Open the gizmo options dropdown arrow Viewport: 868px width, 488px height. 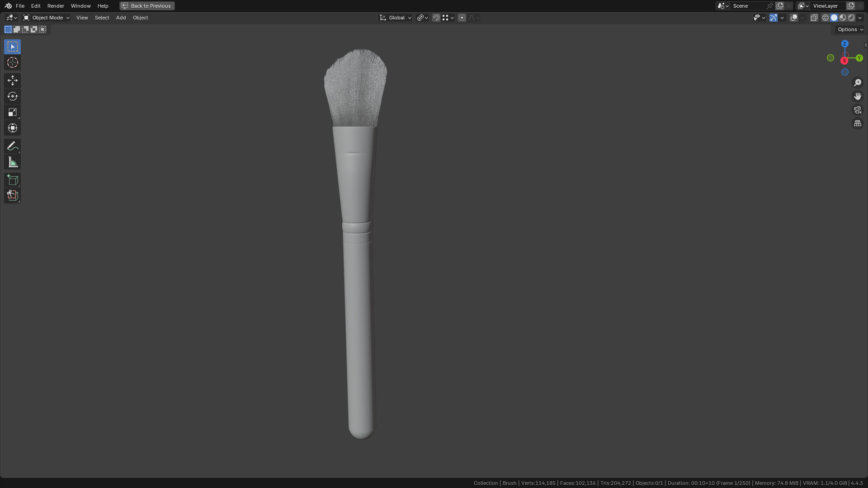point(782,18)
